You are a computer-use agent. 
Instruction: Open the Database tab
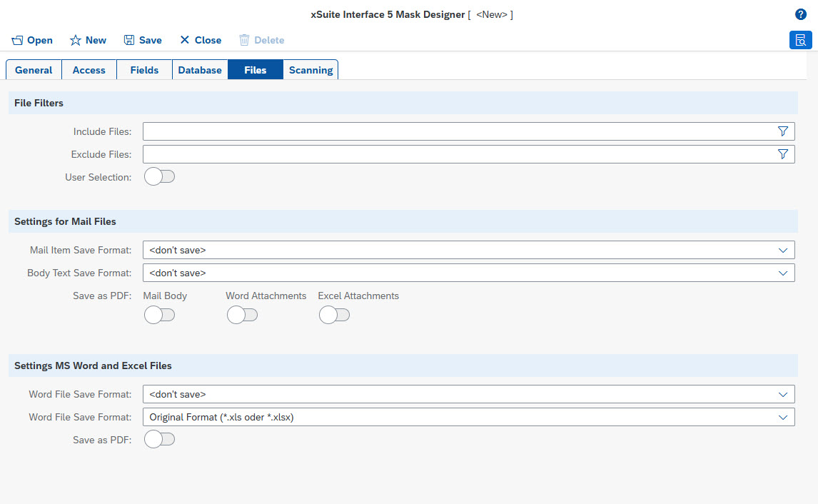(200, 70)
